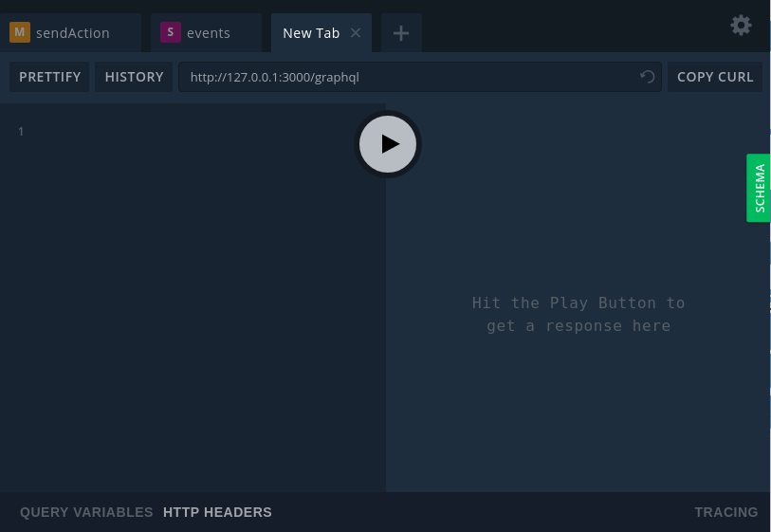The height and width of the screenshot is (532, 771).
Task: Close the New Tab tab
Action: pyautogui.click(x=356, y=33)
